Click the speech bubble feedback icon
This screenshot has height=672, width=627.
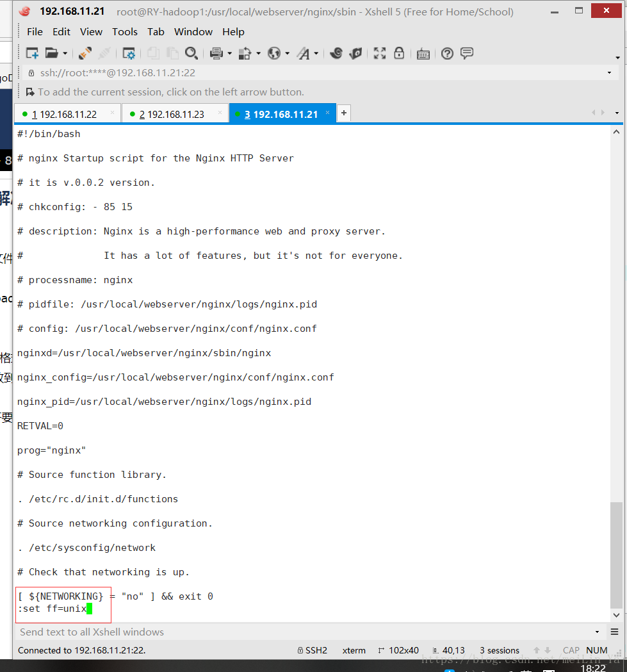[467, 53]
